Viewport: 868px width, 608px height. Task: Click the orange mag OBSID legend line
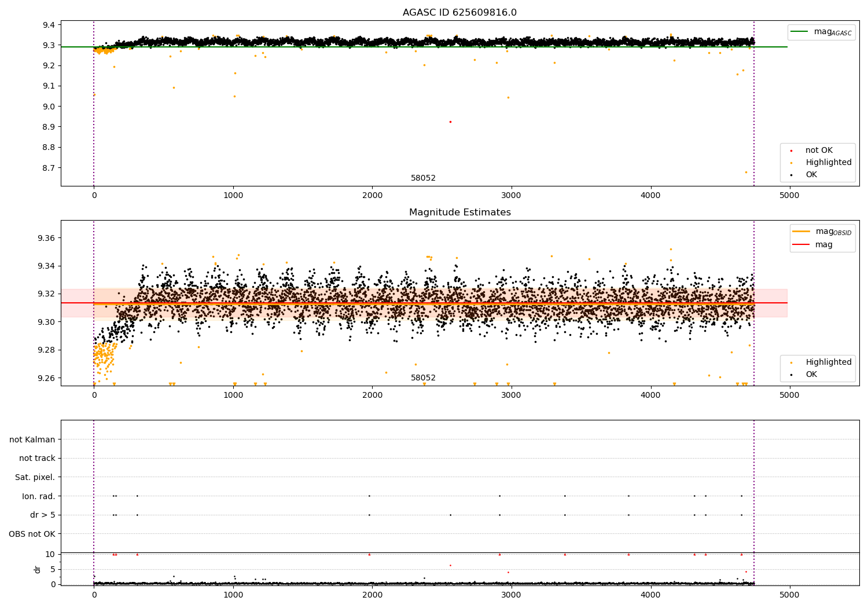tap(801, 232)
